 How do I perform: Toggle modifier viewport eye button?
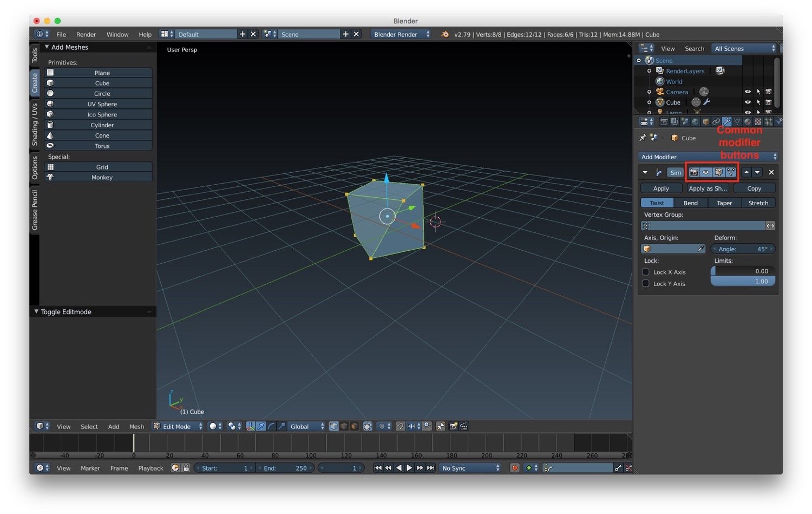[x=706, y=172]
